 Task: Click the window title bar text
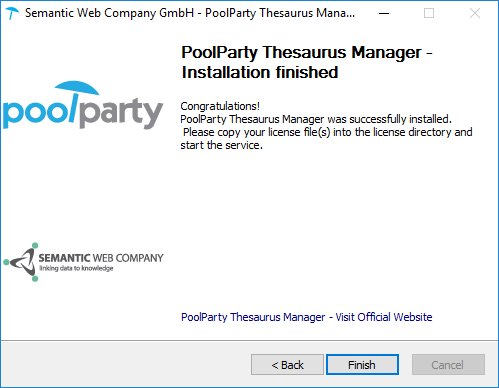point(190,13)
